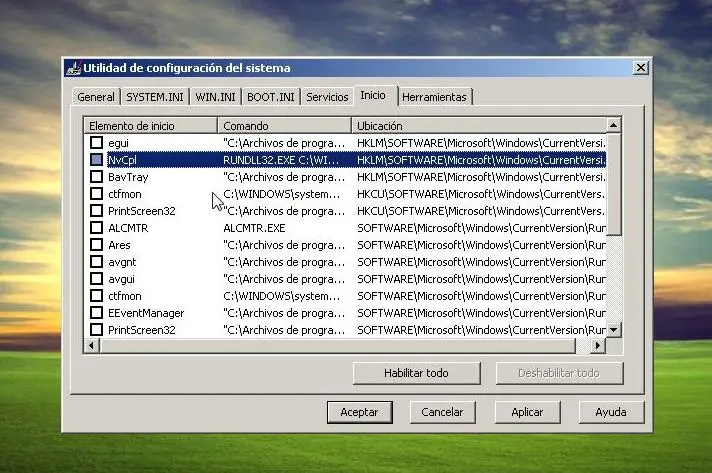Click the Deshabilitar todo button
Image resolution: width=712 pixels, height=473 pixels.
559,373
